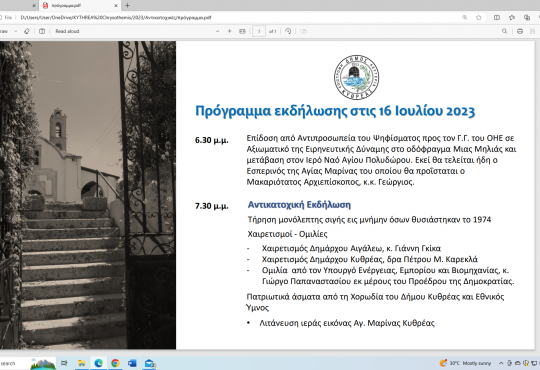
Task: Start Read aloud for the PDF
Action: 67,31
